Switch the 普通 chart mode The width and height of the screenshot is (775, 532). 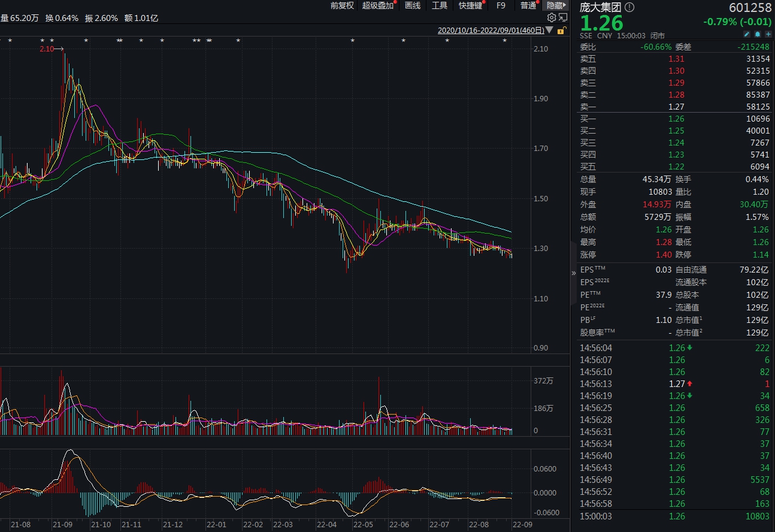[528, 5]
